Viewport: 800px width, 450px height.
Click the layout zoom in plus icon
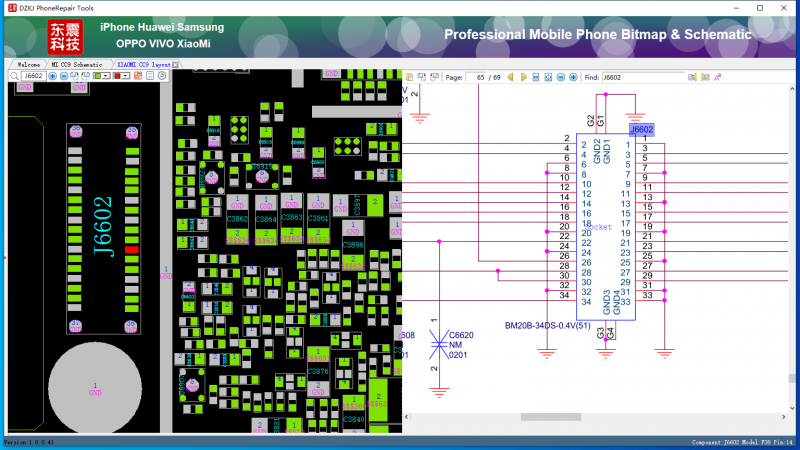(x=53, y=76)
